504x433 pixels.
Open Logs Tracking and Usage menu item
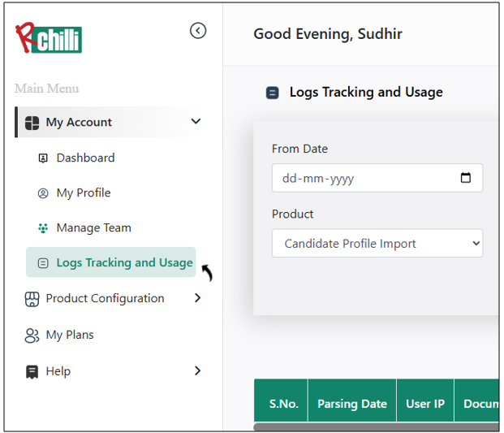click(124, 263)
